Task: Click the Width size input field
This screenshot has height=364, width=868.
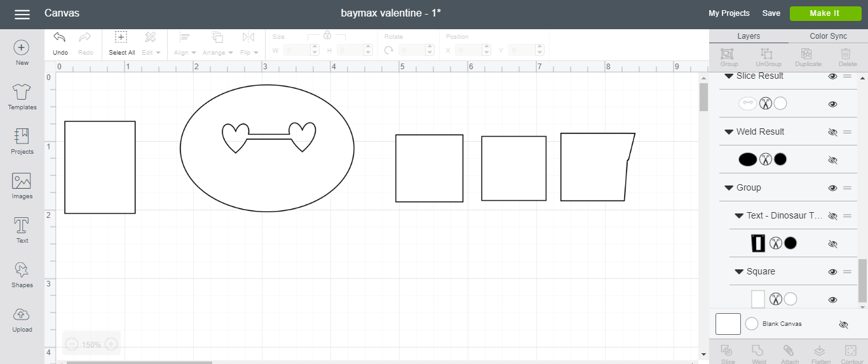Action: point(301,50)
